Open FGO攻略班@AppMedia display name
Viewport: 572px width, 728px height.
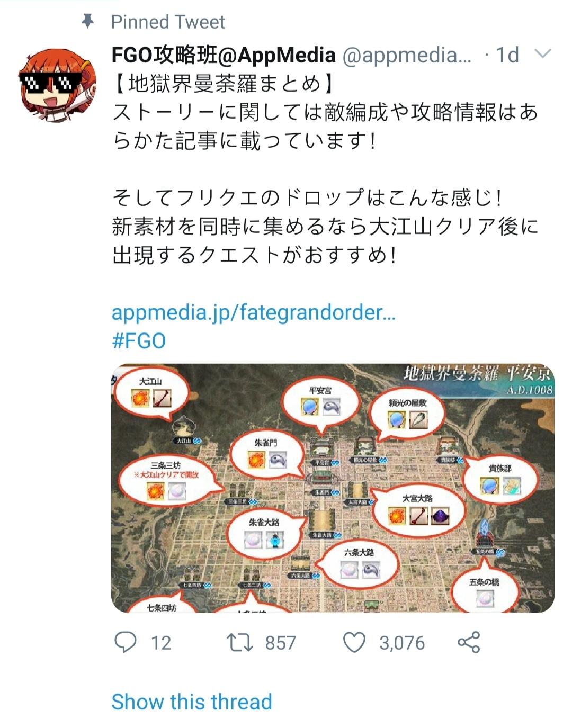[x=224, y=55]
